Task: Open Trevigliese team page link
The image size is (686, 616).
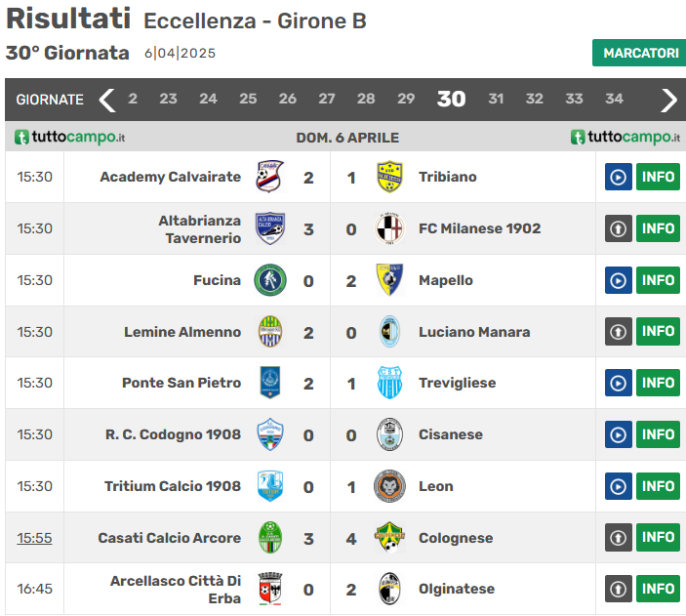Action: click(x=457, y=383)
